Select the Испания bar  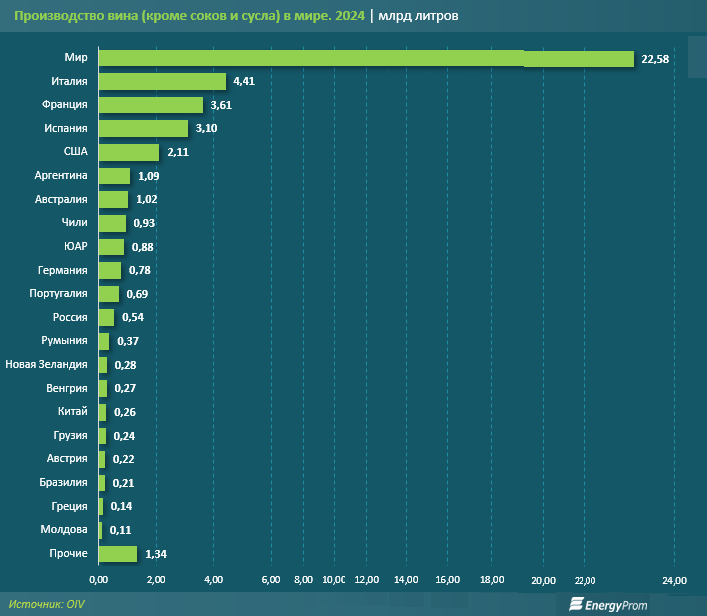[x=142, y=129]
